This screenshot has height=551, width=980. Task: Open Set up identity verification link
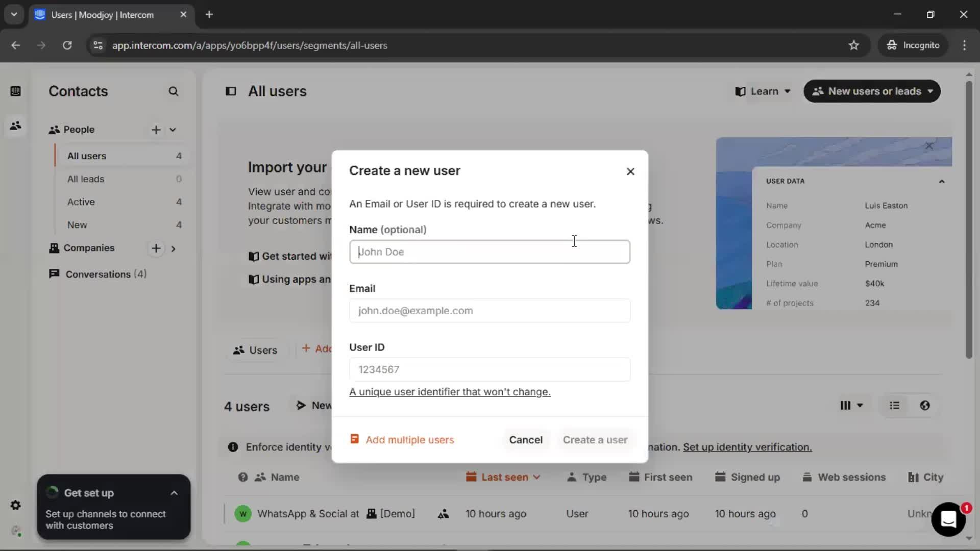coord(747,447)
